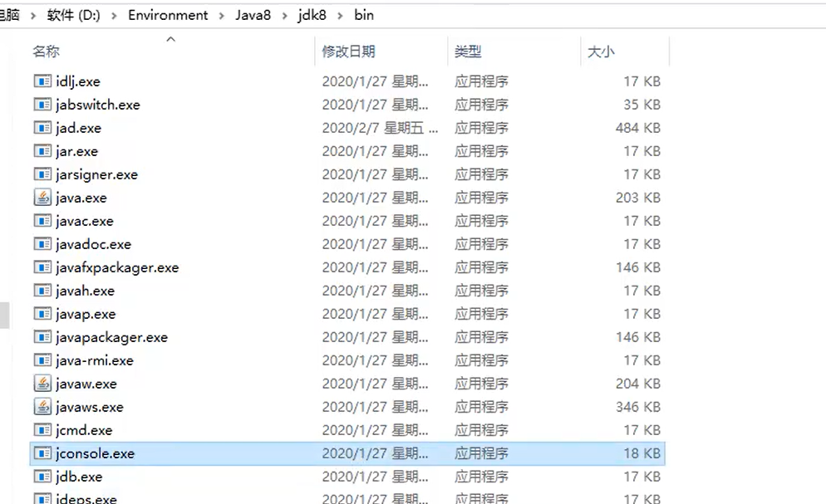Image resolution: width=826 pixels, height=504 pixels.
Task: Click the idlj.exe file icon
Action: click(42, 81)
